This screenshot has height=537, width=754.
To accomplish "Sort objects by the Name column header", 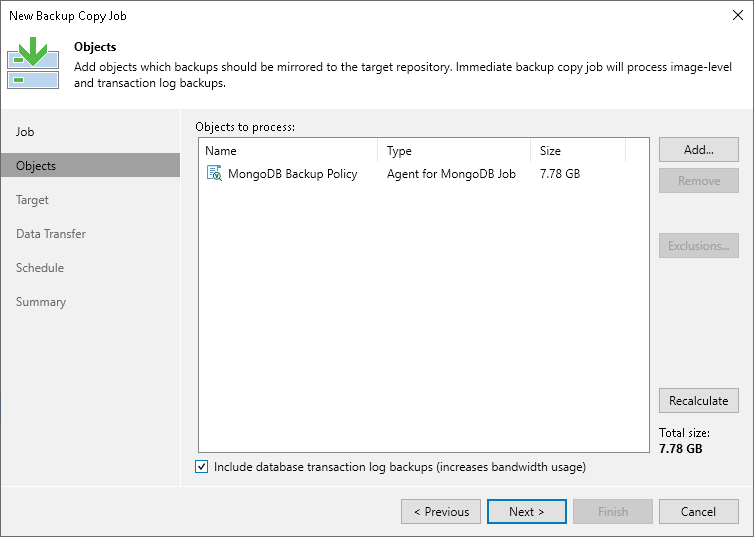I will [x=289, y=150].
